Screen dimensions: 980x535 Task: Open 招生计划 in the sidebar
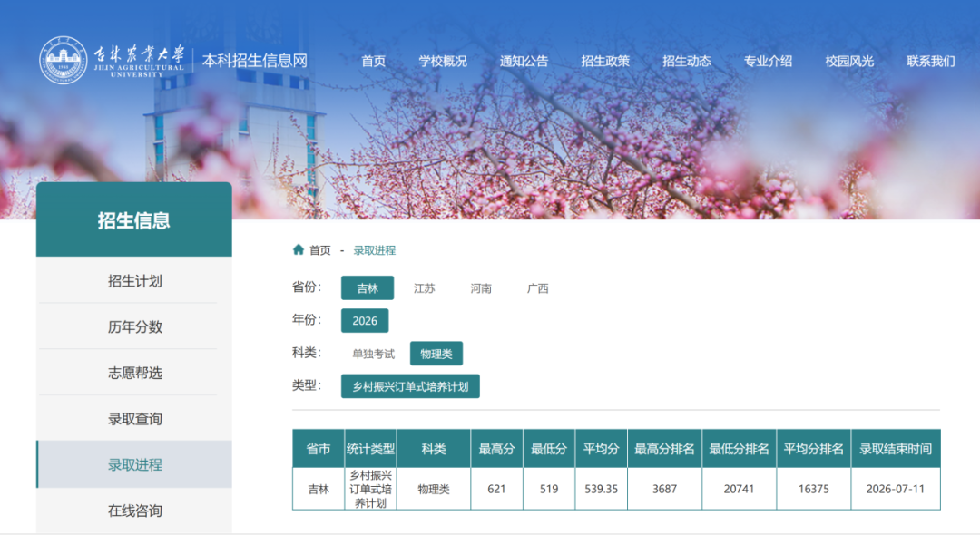click(x=134, y=281)
